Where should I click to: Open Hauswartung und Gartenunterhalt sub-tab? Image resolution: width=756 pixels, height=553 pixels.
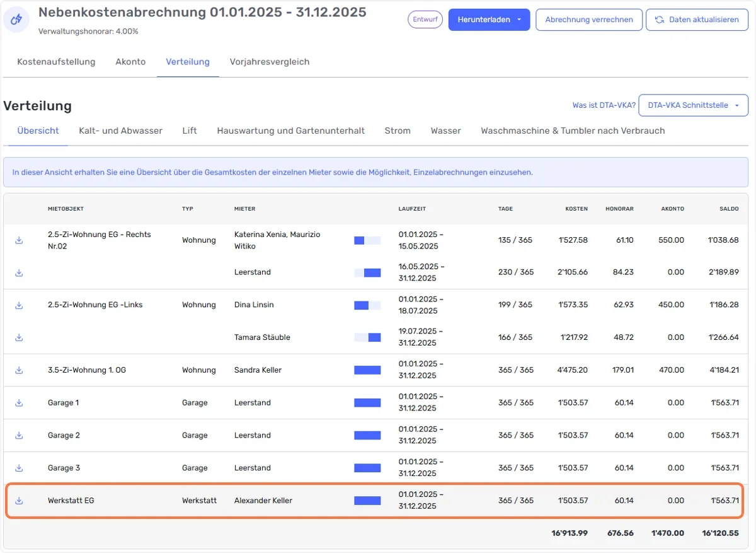[x=290, y=131]
